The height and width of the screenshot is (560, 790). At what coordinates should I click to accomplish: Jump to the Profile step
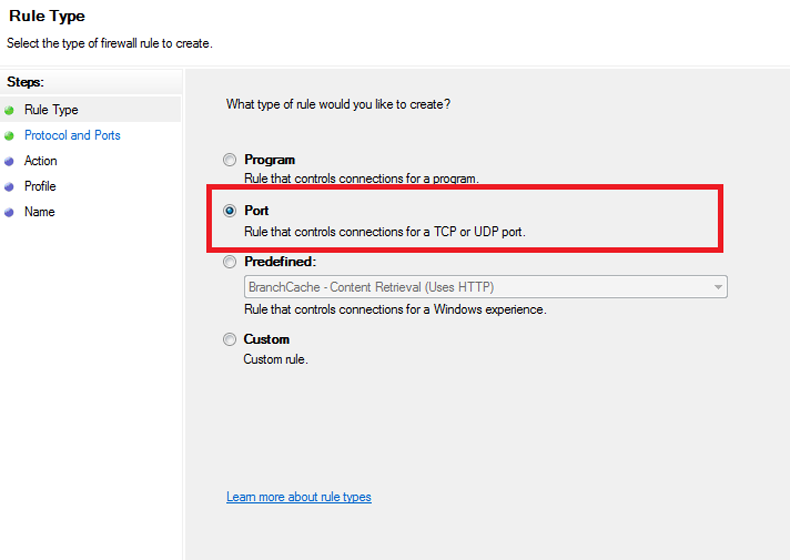tap(40, 187)
